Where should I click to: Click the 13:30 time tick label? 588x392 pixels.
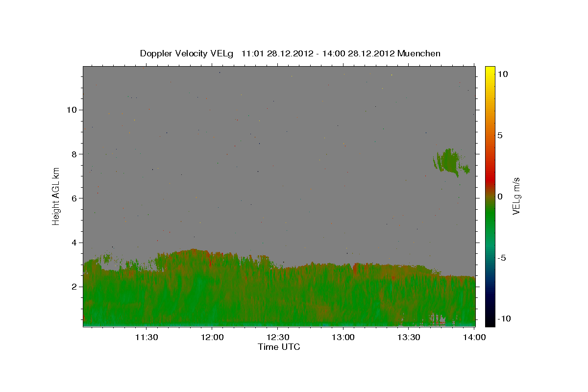409,337
